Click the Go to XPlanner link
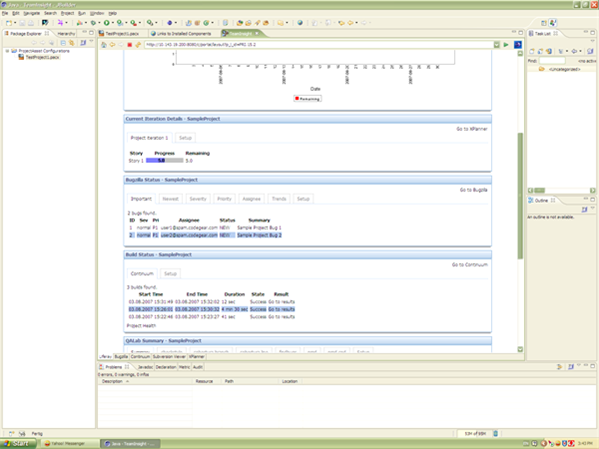This screenshot has height=449, width=599. [x=472, y=129]
